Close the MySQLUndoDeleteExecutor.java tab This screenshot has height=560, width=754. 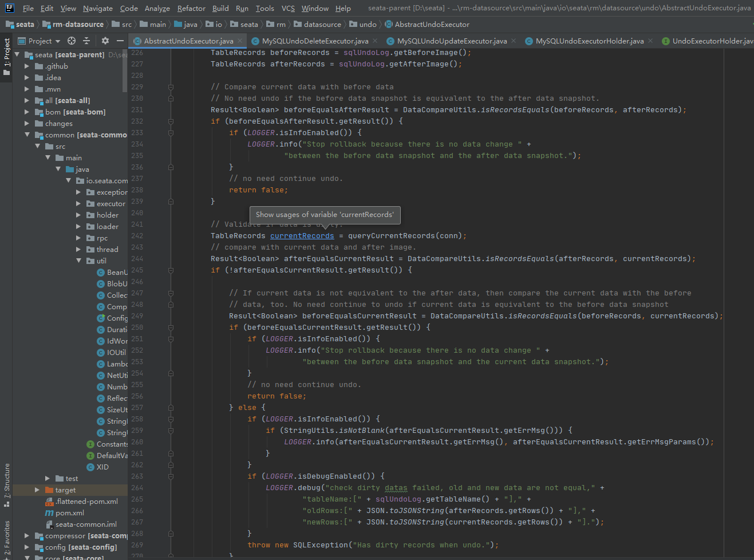coord(375,41)
